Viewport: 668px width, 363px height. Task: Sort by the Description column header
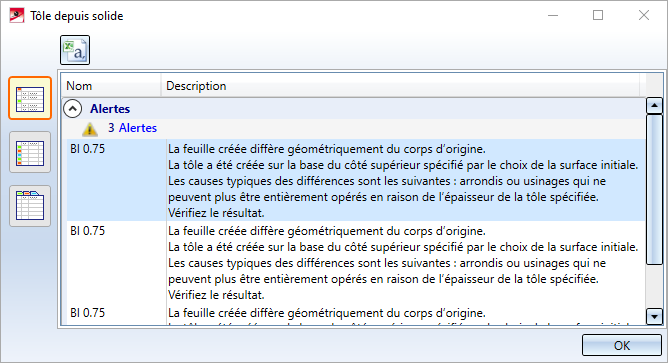pyautogui.click(x=400, y=86)
